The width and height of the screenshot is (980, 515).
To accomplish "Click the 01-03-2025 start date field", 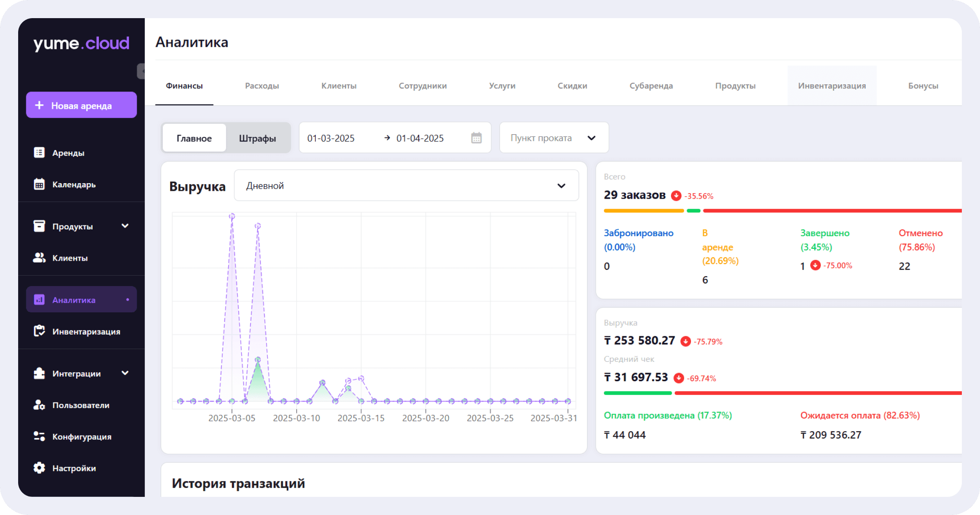I will pos(331,138).
